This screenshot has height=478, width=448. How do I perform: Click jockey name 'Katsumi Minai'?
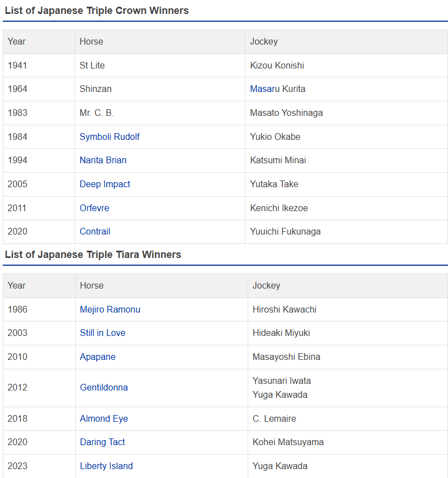[278, 160]
